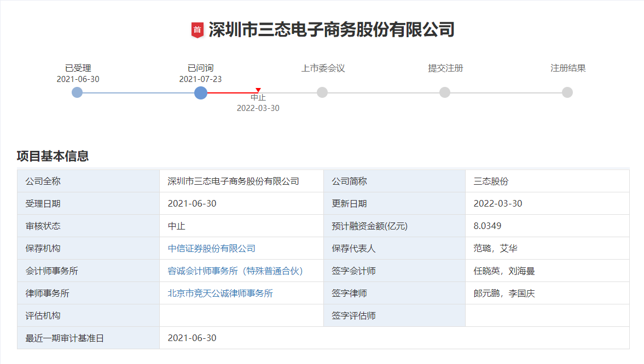Click the 2021-07-23 date under 已问询
This screenshot has width=644, height=364.
coord(200,79)
